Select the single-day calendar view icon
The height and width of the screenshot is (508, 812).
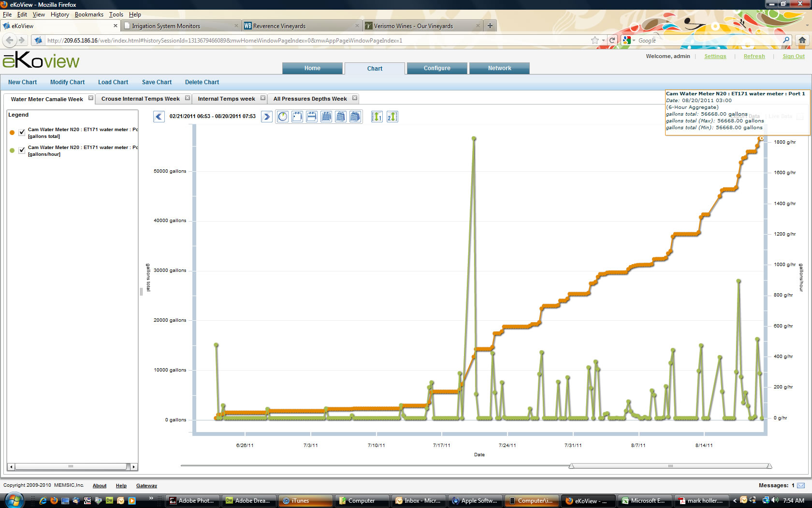(x=297, y=117)
